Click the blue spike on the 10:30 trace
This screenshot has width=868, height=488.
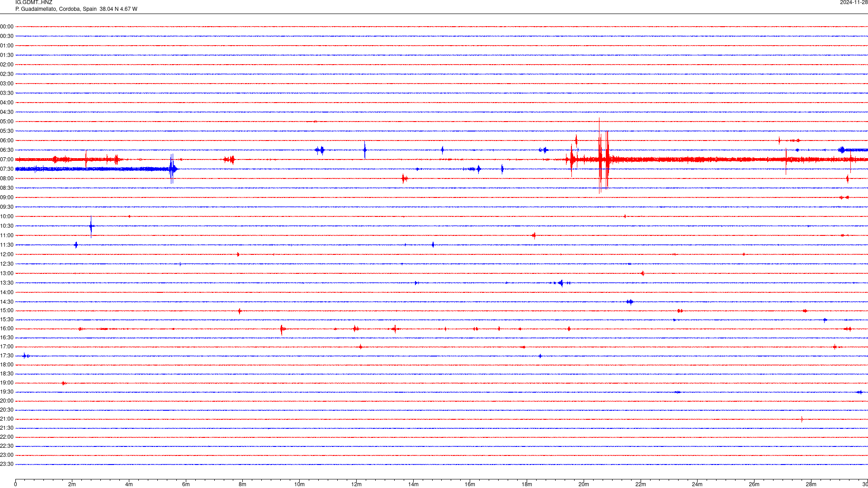click(91, 226)
